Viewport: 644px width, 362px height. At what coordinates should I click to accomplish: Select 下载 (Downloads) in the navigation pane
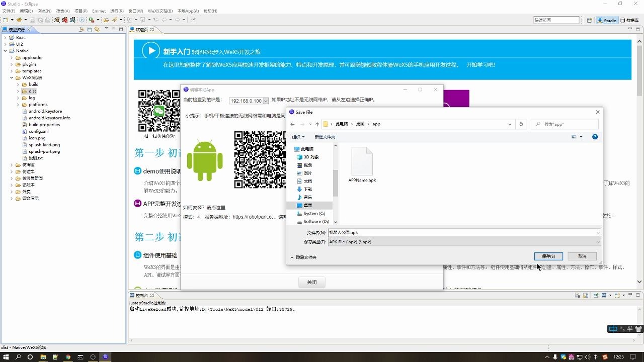pyautogui.click(x=304, y=189)
